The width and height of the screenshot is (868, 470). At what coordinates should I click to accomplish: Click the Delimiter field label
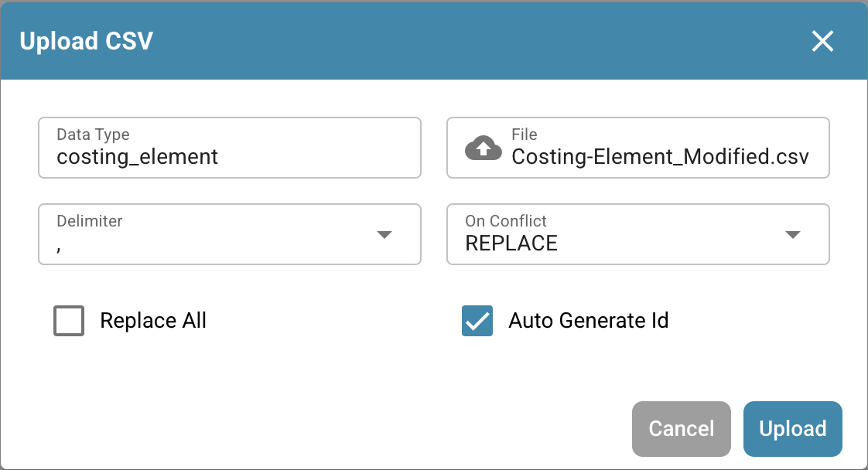point(89,221)
